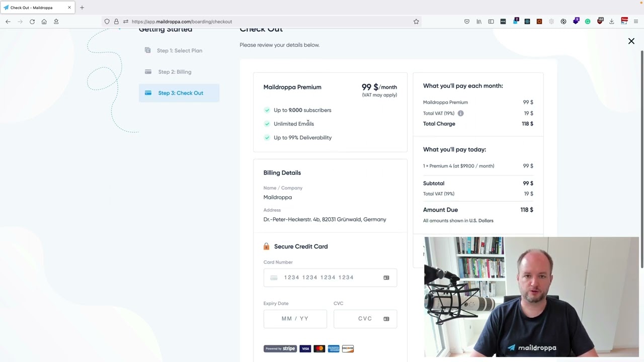Click the 'Unlimited Emails' feature text
Screen dimensions: 644x362
point(294,124)
